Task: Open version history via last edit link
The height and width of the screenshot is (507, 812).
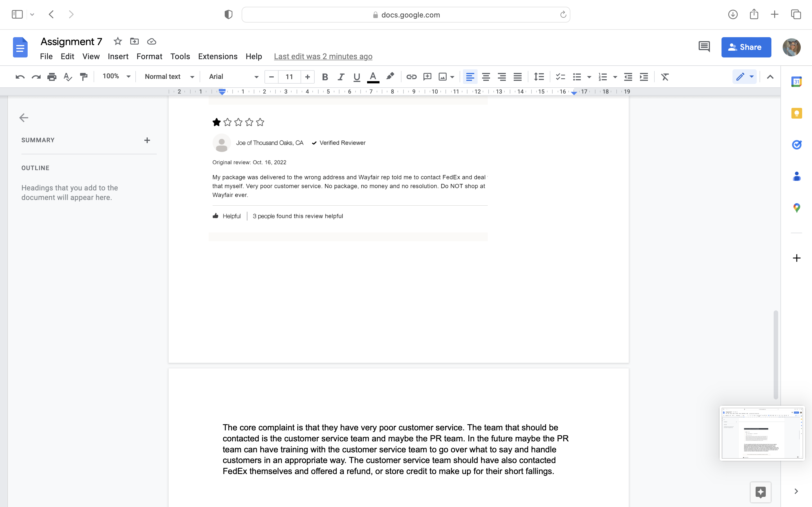Action: click(323, 56)
